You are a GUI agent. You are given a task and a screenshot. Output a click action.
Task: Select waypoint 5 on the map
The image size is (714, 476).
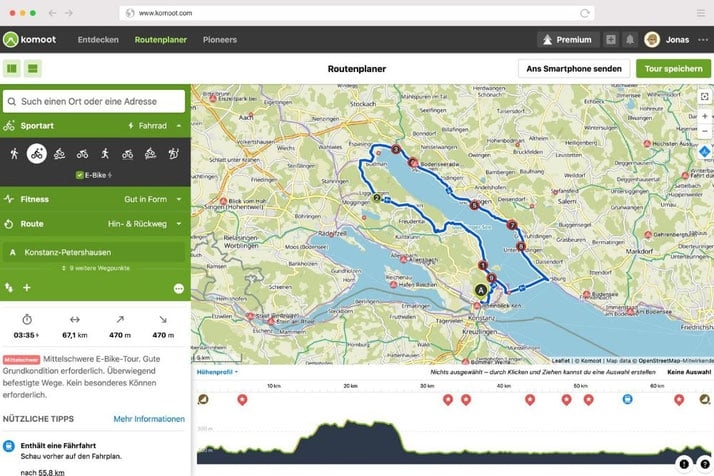pyautogui.click(x=474, y=205)
